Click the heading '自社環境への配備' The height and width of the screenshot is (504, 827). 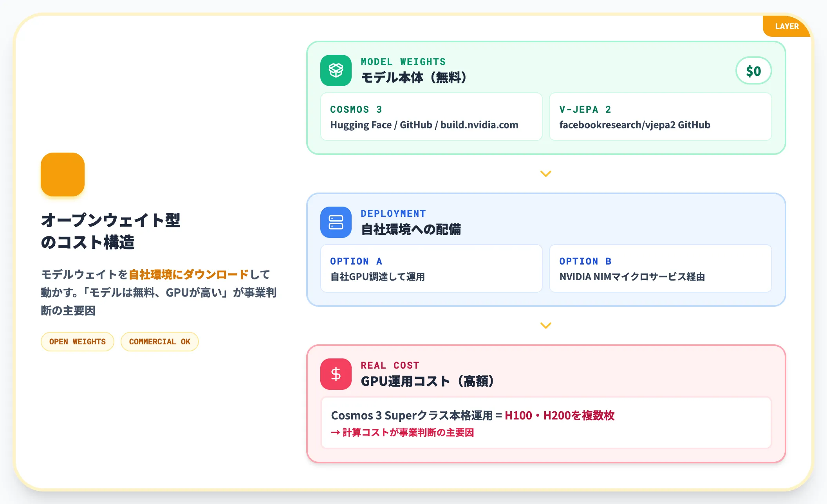point(411,229)
